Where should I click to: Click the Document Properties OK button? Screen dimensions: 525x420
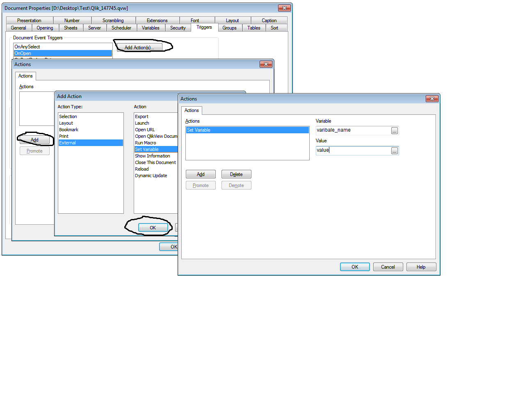[169, 247]
